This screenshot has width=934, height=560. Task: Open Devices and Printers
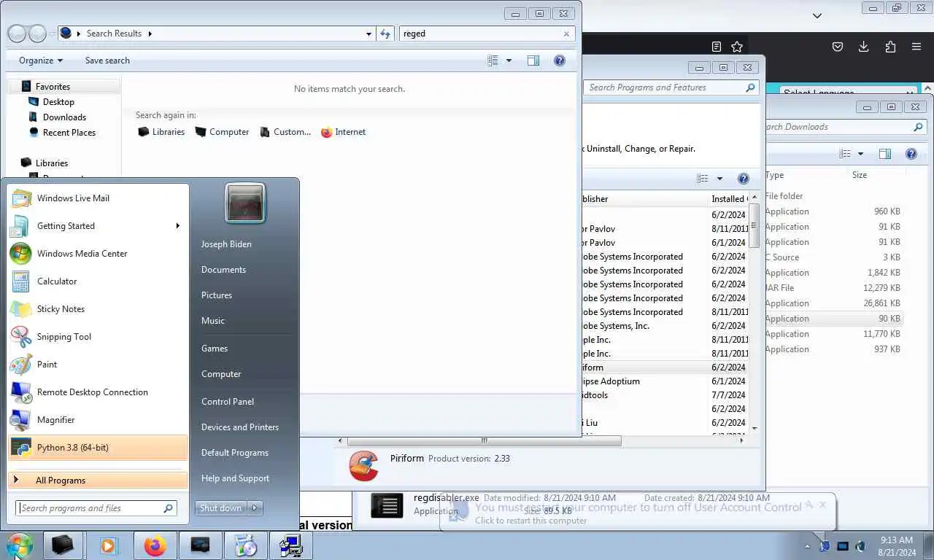(x=240, y=427)
